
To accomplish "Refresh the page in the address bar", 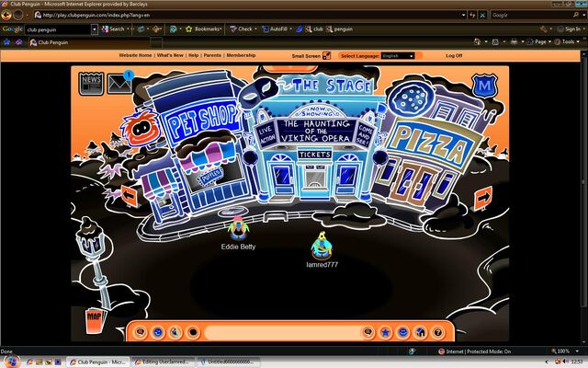I will (x=472, y=15).
